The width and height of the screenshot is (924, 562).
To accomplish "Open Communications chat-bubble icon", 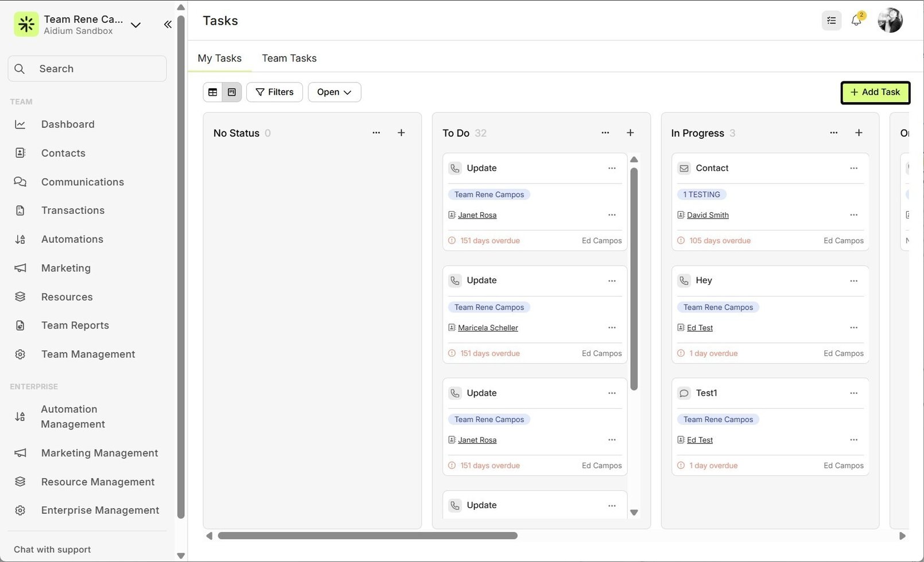I will point(20,182).
